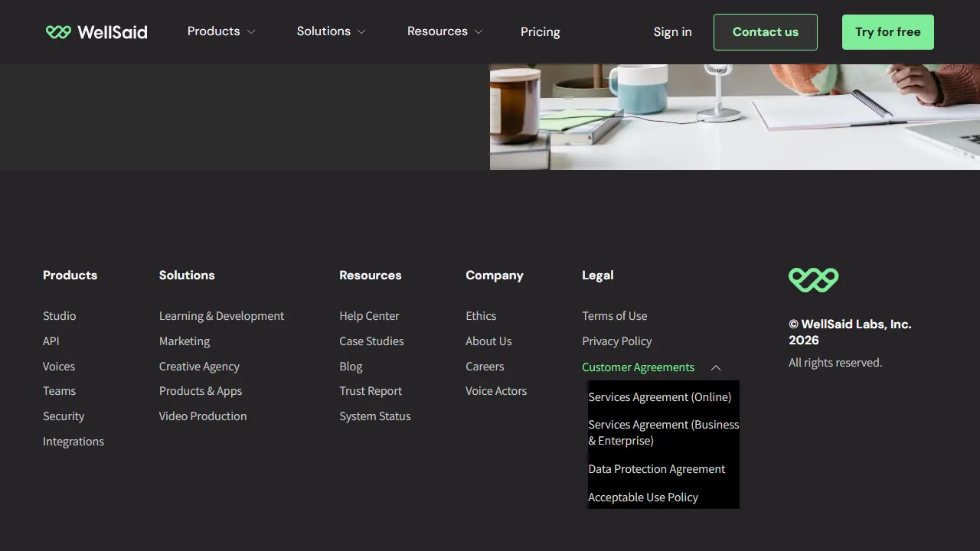Click the Contact us button

coord(766,32)
